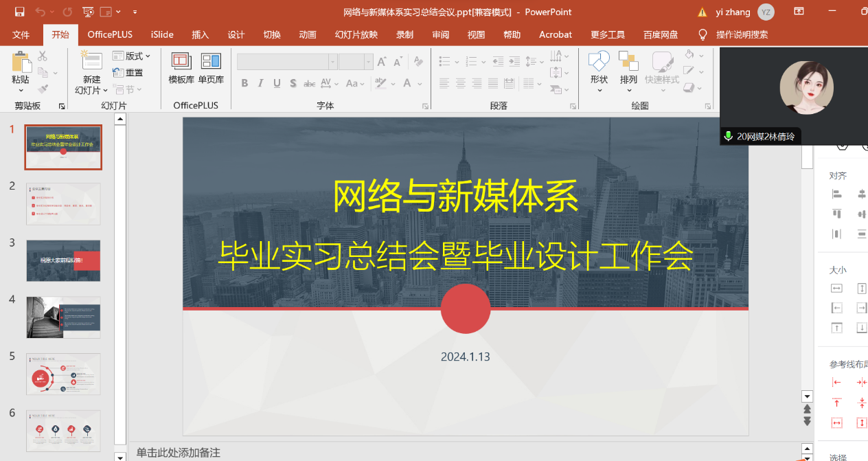Toggle Bold formatting
The height and width of the screenshot is (461, 868).
coord(244,84)
